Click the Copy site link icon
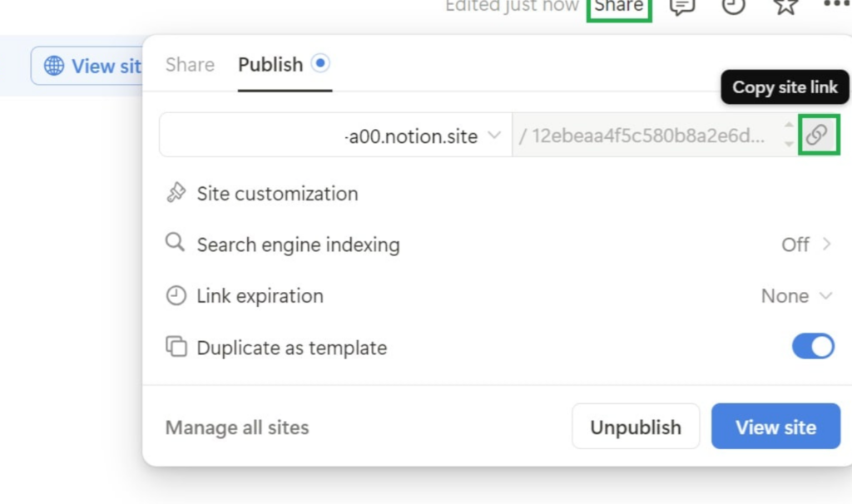The height and width of the screenshot is (504, 852). [818, 135]
